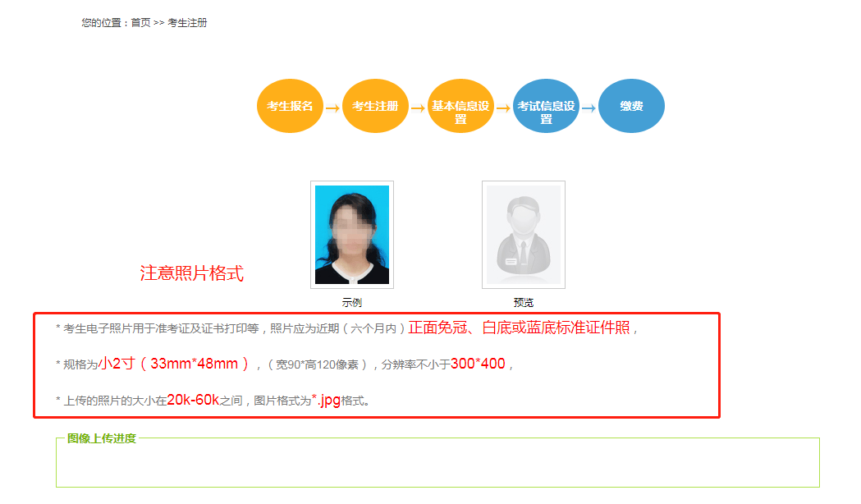Click arrow between 考生报名 and 考生注册
This screenshot has width=861, height=504.
[x=332, y=108]
